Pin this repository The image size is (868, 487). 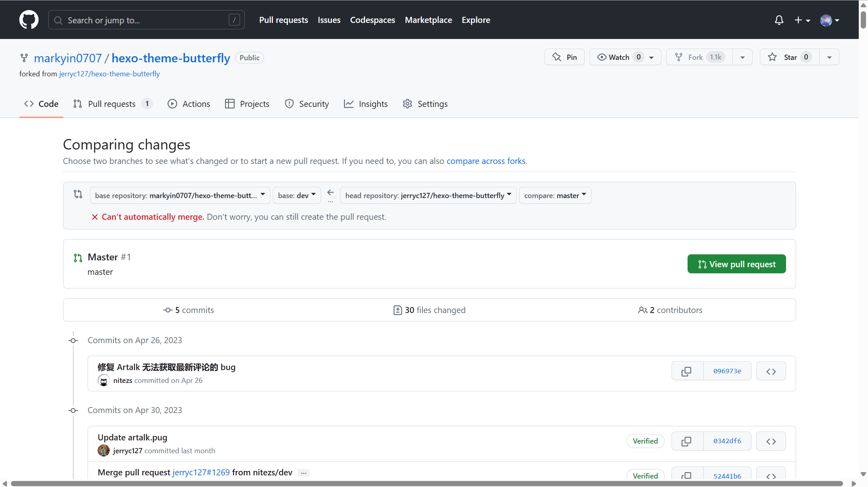[x=564, y=57]
